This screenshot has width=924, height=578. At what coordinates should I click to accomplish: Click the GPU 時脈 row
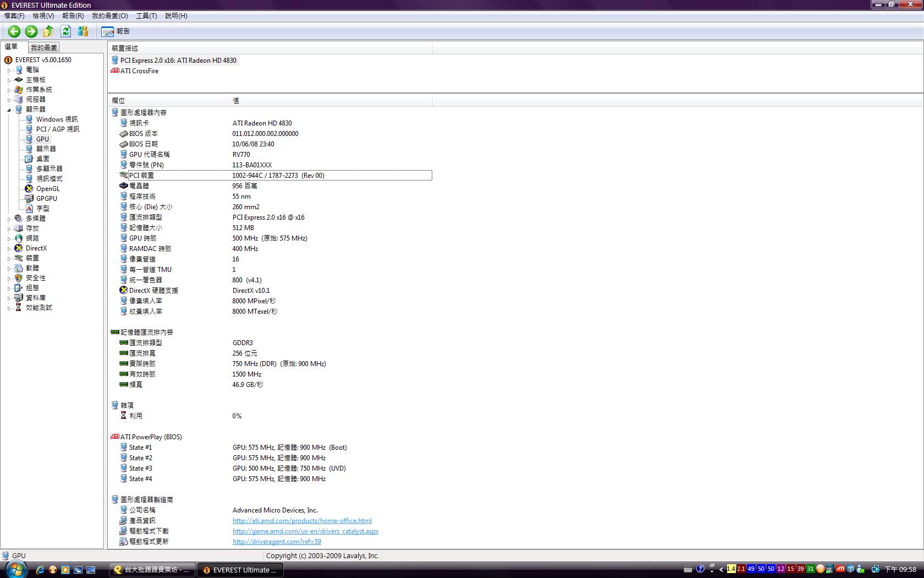pyautogui.click(x=275, y=238)
